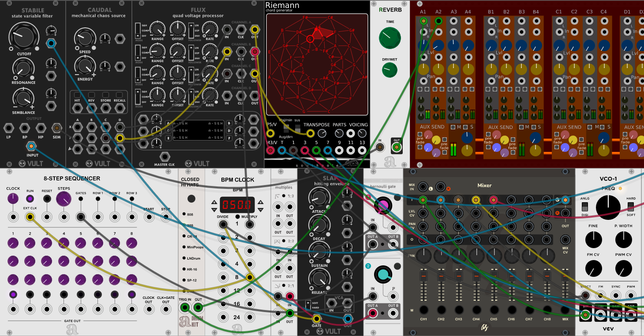Click the INPUT jack on Stabile filter
The width and height of the screenshot is (644, 336).
tap(31, 146)
